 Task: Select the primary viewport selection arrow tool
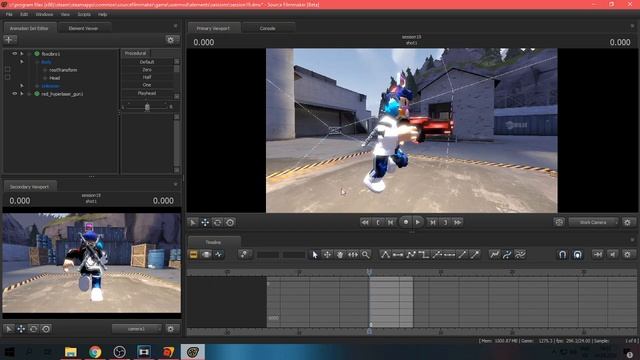click(x=193, y=222)
